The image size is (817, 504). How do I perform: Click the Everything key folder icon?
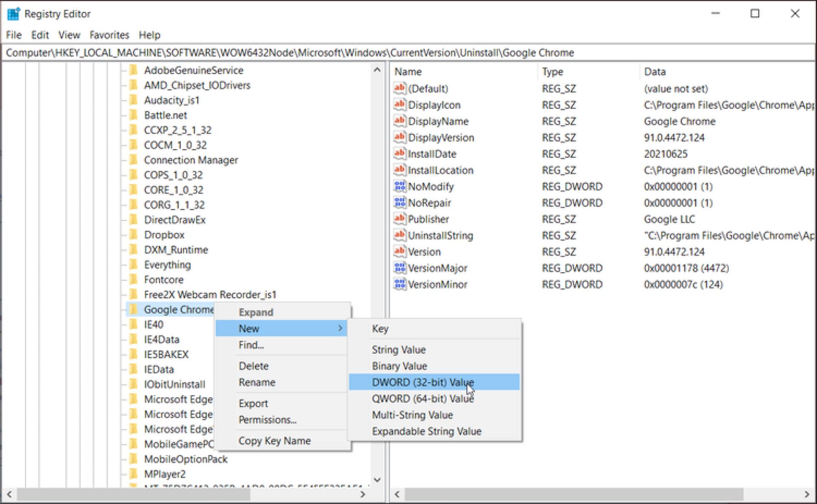134,264
